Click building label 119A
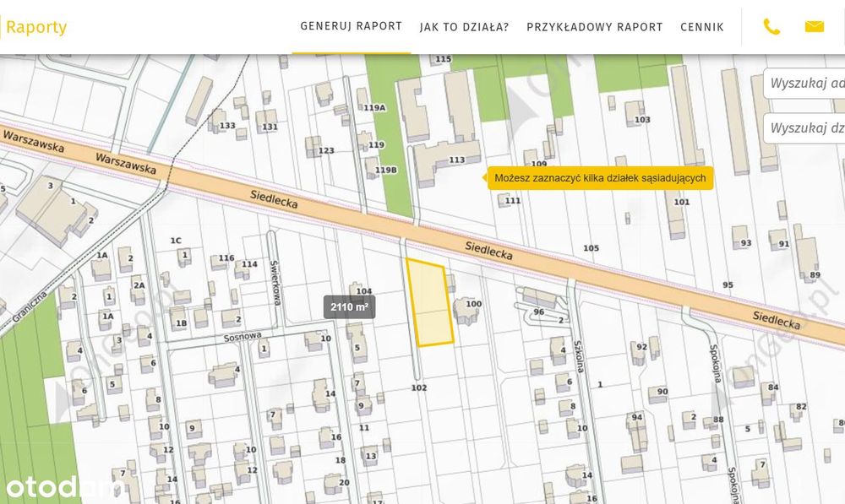 coord(374,108)
